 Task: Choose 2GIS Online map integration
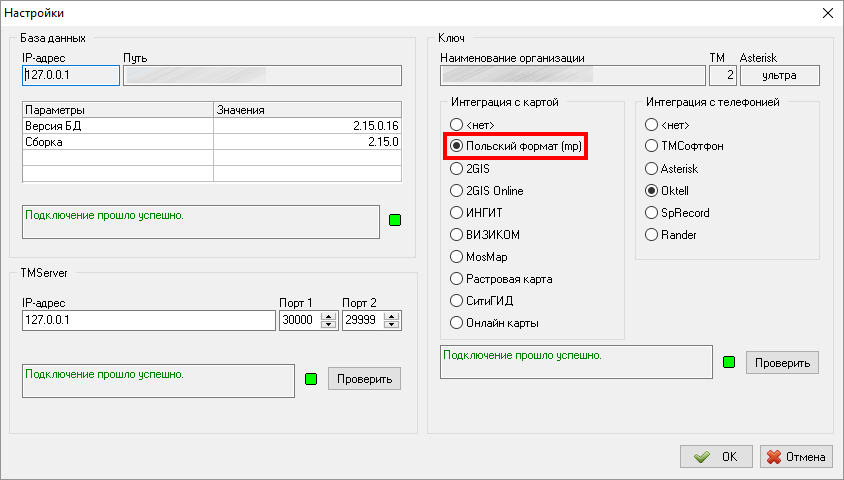[x=457, y=191]
